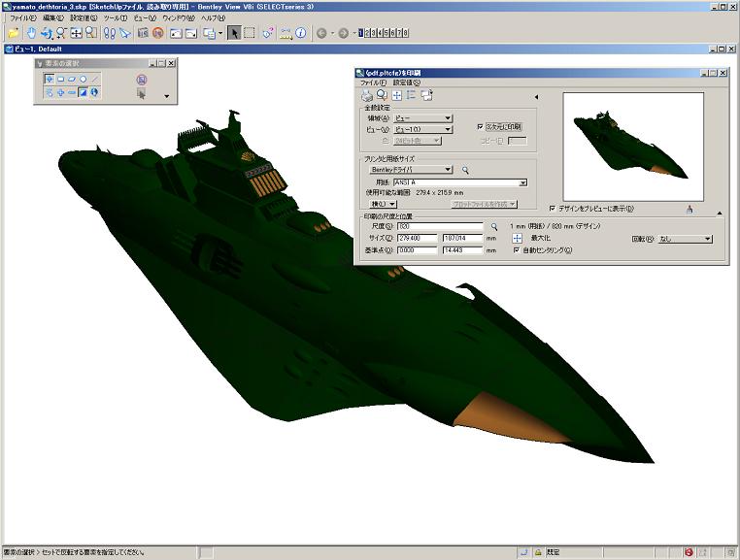Toggle view window 2
740x560 pixels.
(367, 33)
